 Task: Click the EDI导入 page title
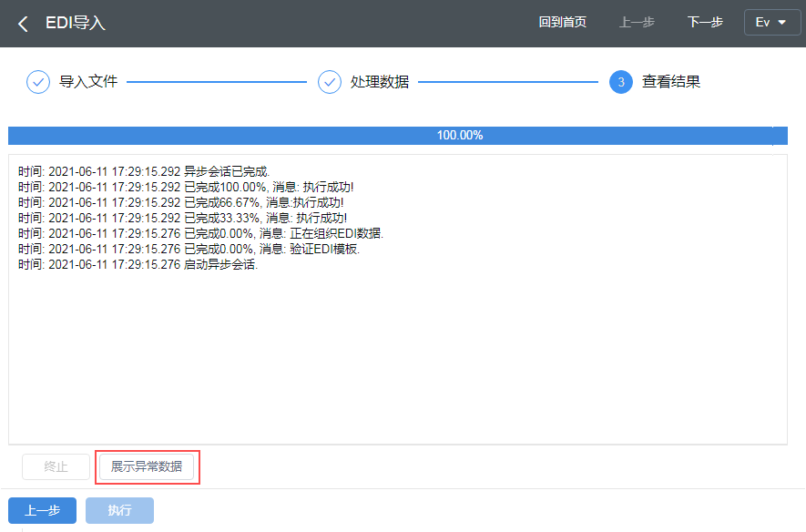pyautogui.click(x=76, y=24)
